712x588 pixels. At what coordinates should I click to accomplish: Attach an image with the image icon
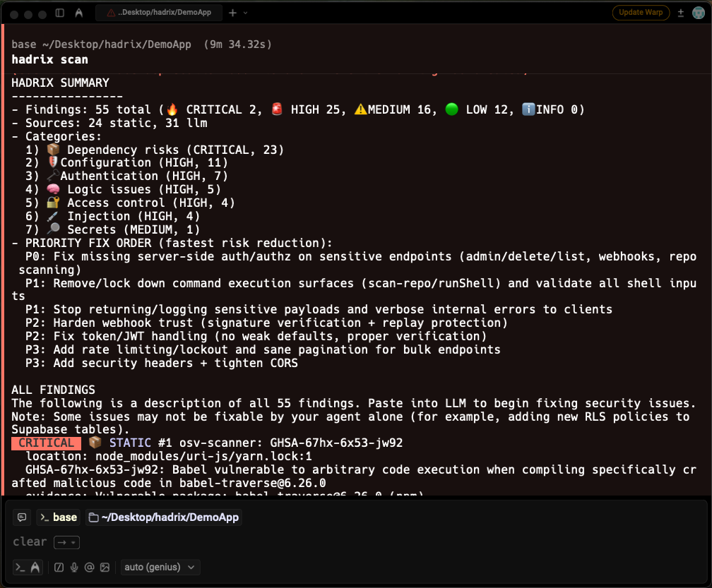point(107,567)
